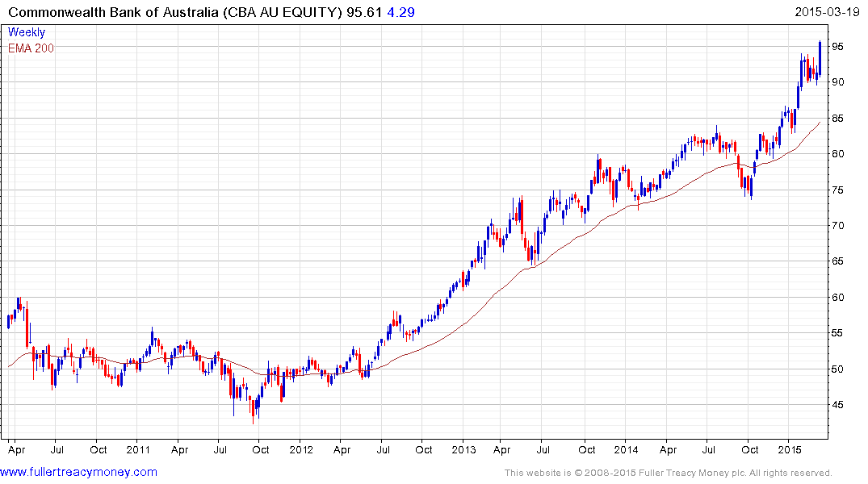Click the 2011 time axis label
The width and height of the screenshot is (868, 484).
138,449
